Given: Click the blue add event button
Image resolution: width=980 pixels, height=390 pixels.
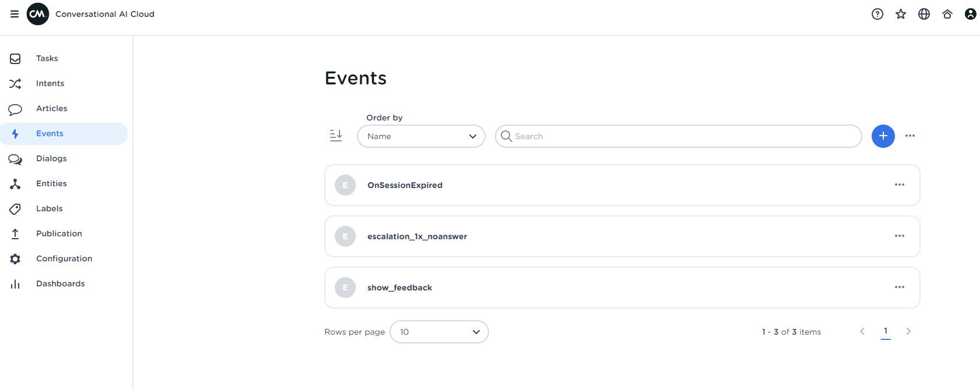Looking at the screenshot, I should [x=883, y=136].
